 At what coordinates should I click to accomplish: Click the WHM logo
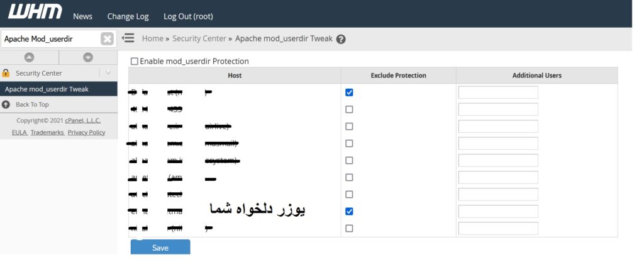click(x=35, y=12)
